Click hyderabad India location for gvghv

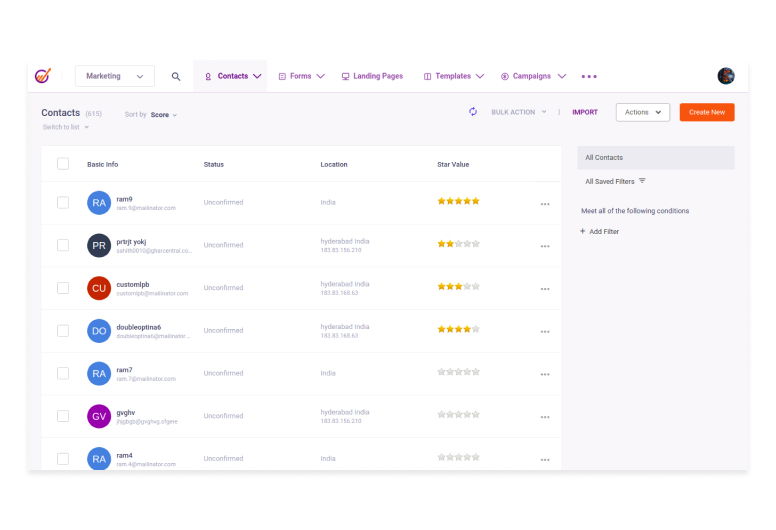[345, 412]
